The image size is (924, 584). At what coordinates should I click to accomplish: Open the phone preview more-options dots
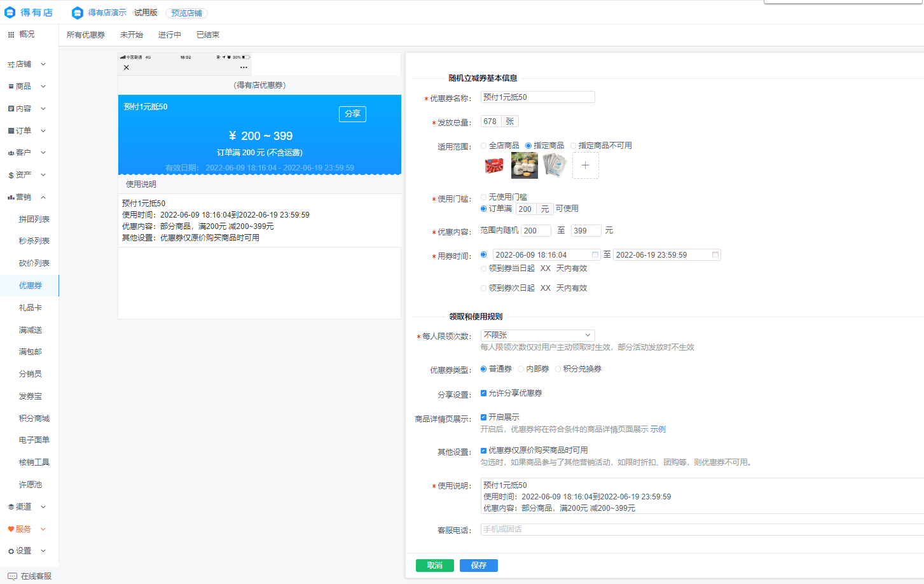pyautogui.click(x=244, y=67)
